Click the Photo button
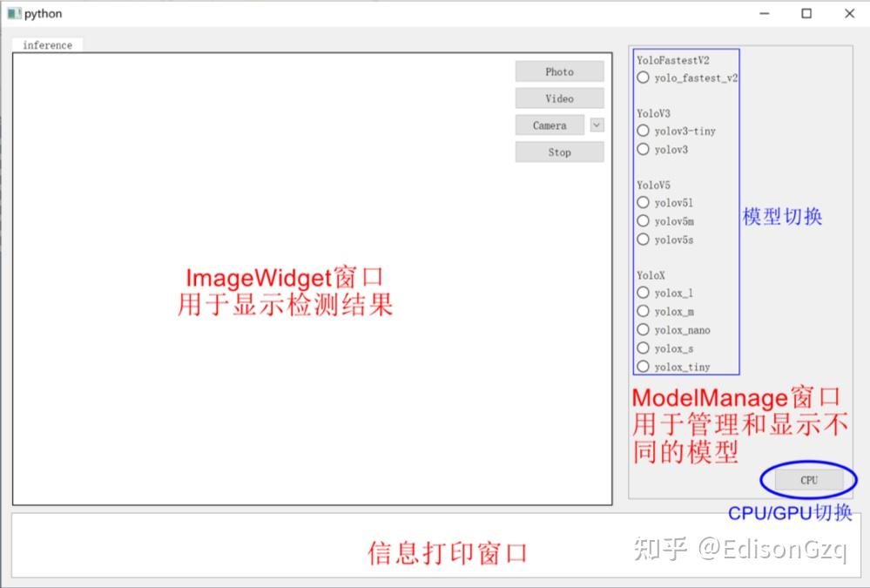 pos(558,71)
